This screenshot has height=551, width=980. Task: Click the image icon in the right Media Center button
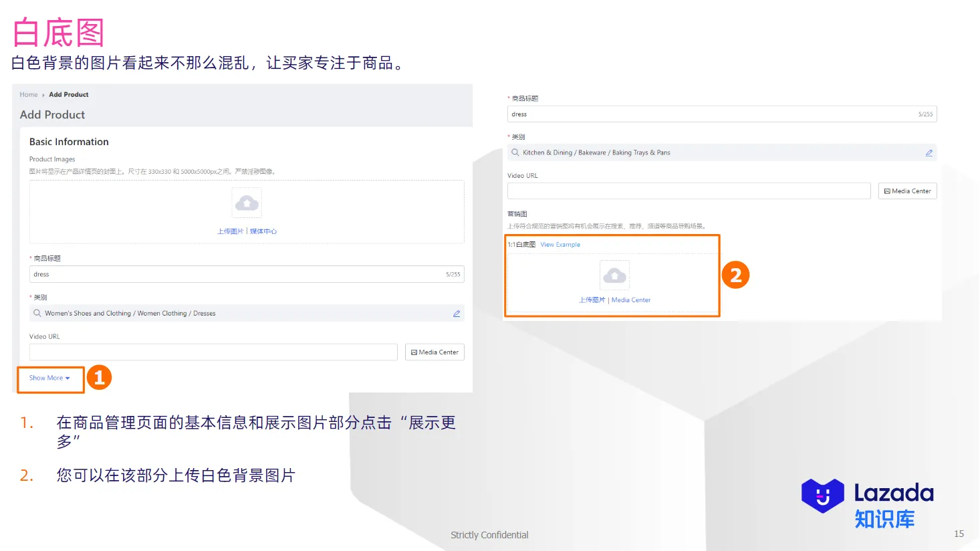click(886, 191)
